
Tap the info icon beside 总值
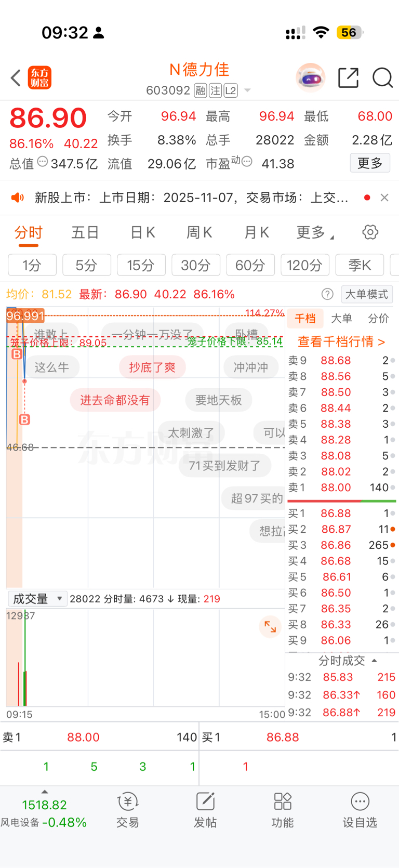pos(43,162)
